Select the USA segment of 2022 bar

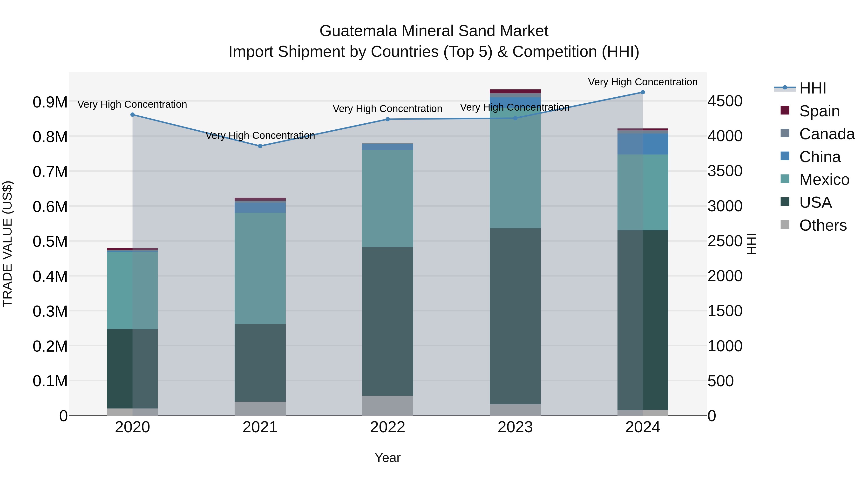click(387, 322)
